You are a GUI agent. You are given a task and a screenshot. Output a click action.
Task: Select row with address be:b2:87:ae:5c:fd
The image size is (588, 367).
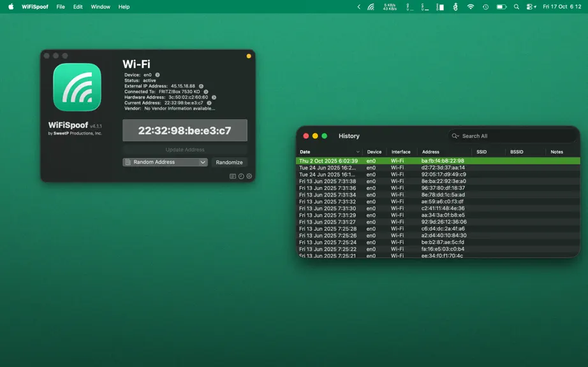pyautogui.click(x=438, y=242)
